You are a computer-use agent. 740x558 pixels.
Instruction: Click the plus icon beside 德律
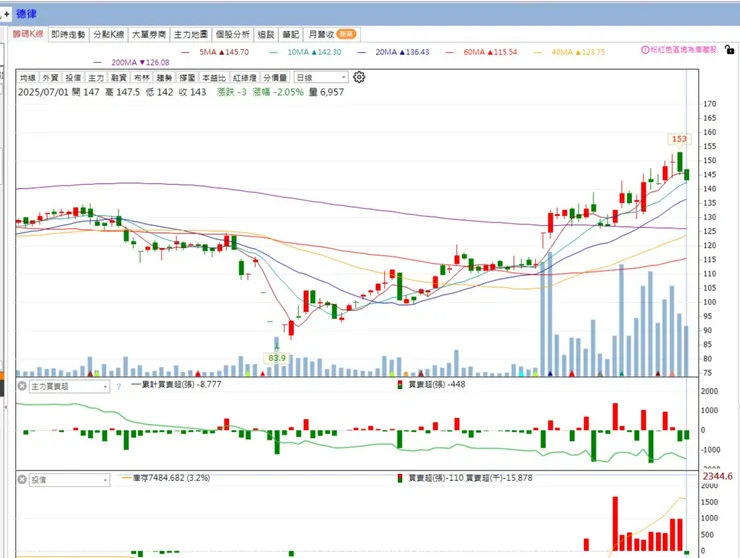[x=6, y=14]
